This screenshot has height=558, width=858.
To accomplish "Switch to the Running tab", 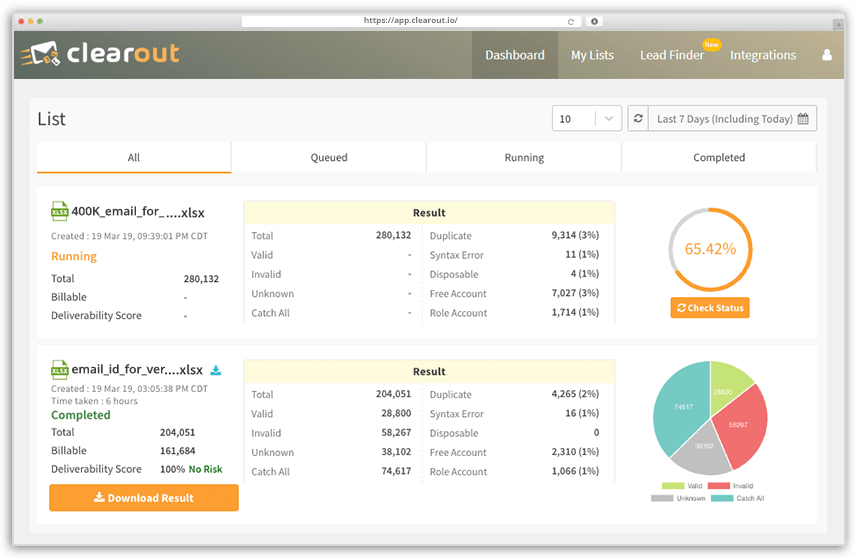I will (524, 158).
